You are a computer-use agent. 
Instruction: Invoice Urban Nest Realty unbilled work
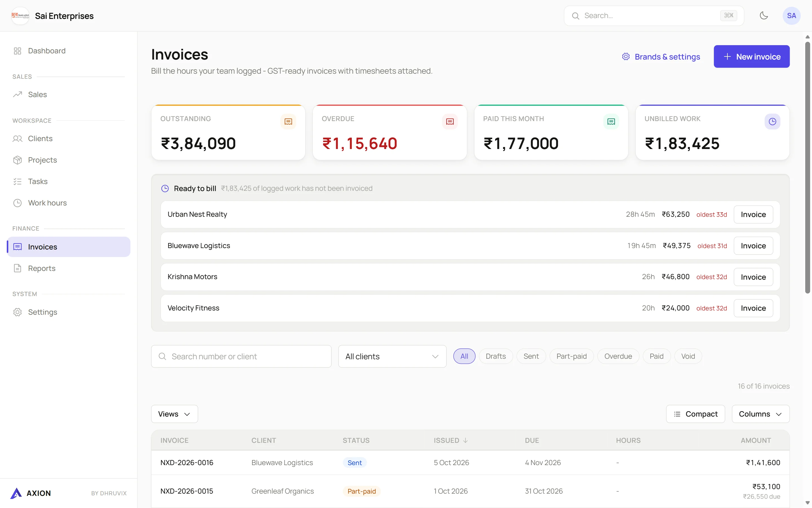[753, 214]
